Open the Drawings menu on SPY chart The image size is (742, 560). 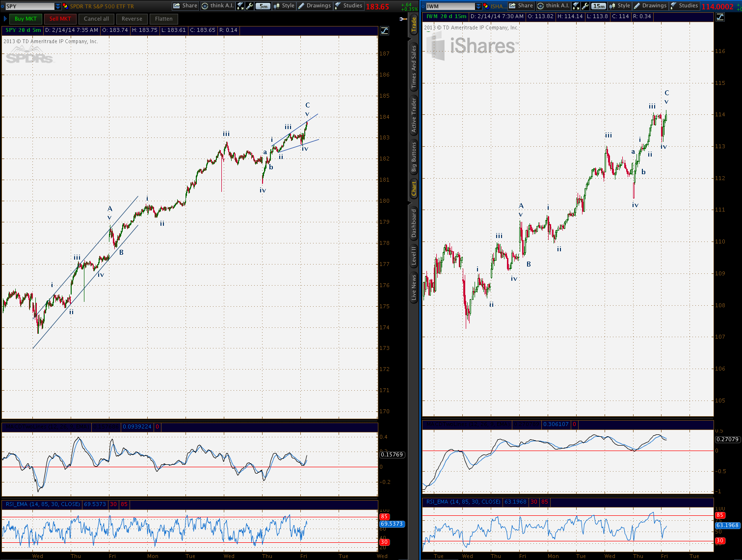pyautogui.click(x=315, y=6)
